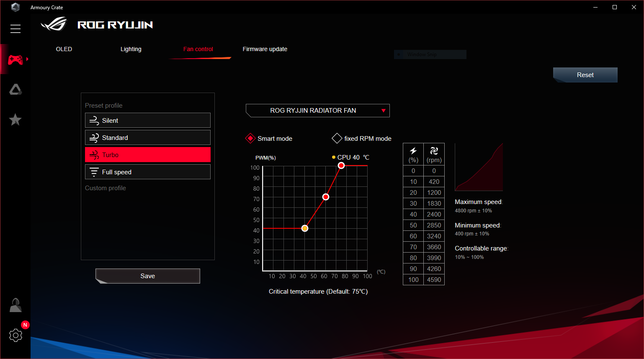Viewport: 644px width, 359px height.
Task: Click the small red arrow beside gamepad icon
Action: [27, 59]
